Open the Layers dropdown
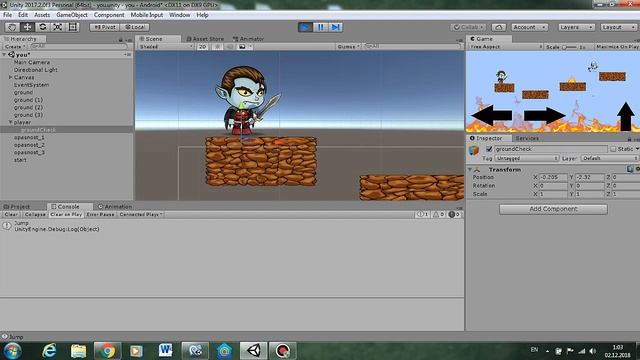The height and width of the screenshot is (360, 640). (576, 27)
